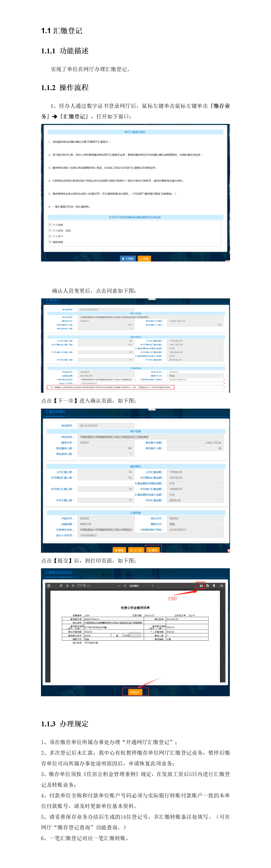The image size is (271, 868).
Task: Check the 个人封存、启封 checkbox
Action: point(51,231)
